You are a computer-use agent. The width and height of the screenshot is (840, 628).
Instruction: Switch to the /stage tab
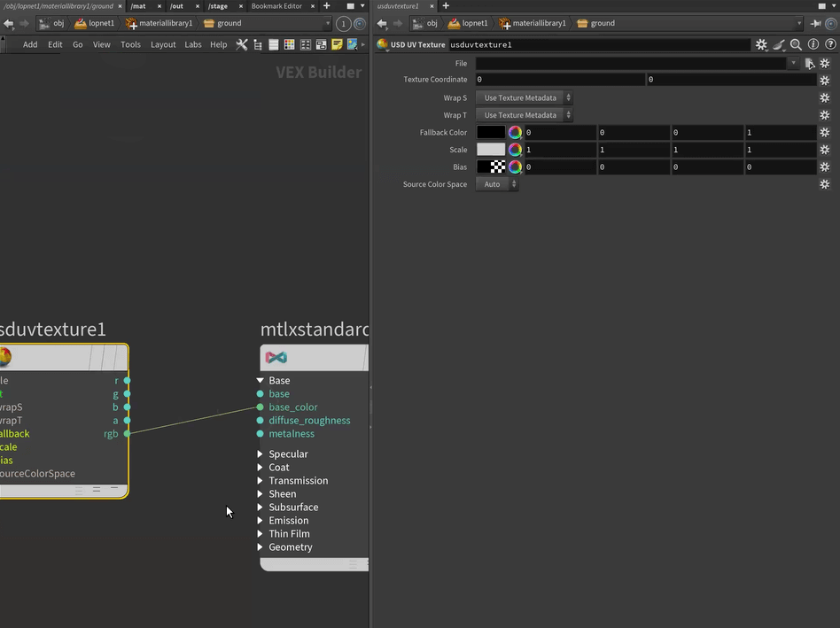[x=218, y=6]
